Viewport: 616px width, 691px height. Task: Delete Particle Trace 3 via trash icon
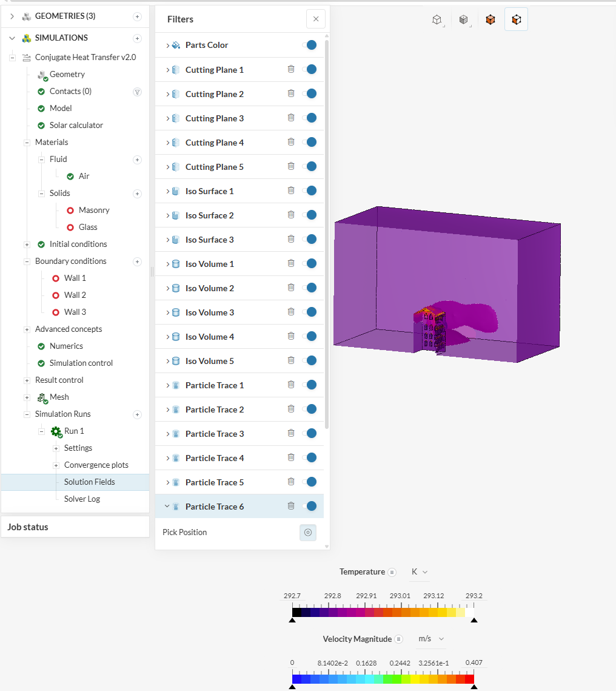[x=291, y=433]
